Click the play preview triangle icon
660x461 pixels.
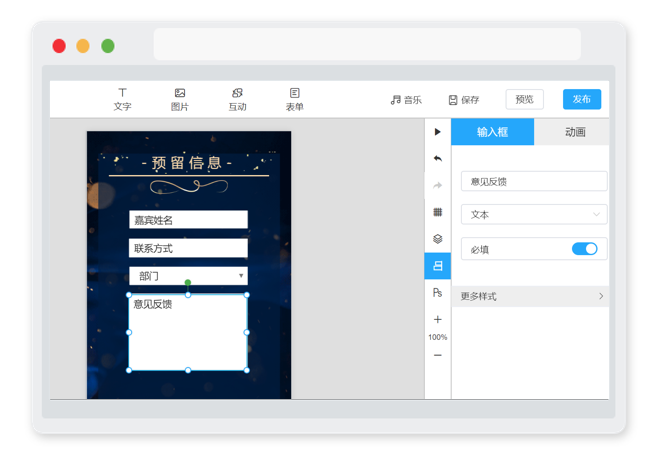click(438, 132)
